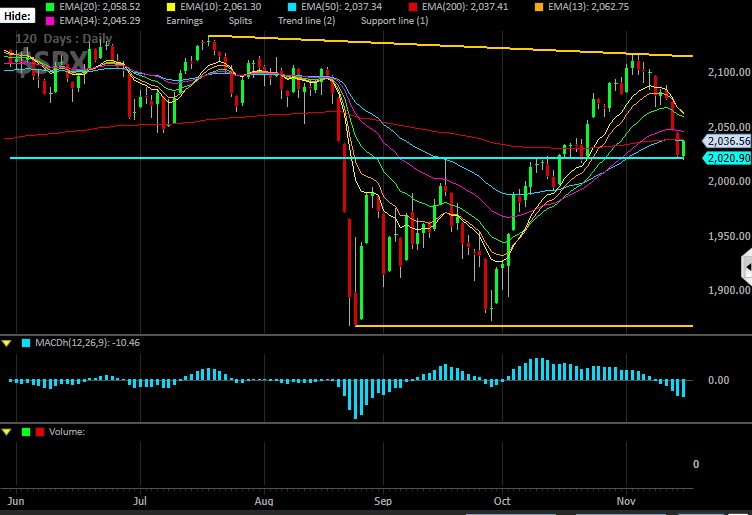The height and width of the screenshot is (515, 752).
Task: Select the Volume: label
Action: 67,432
